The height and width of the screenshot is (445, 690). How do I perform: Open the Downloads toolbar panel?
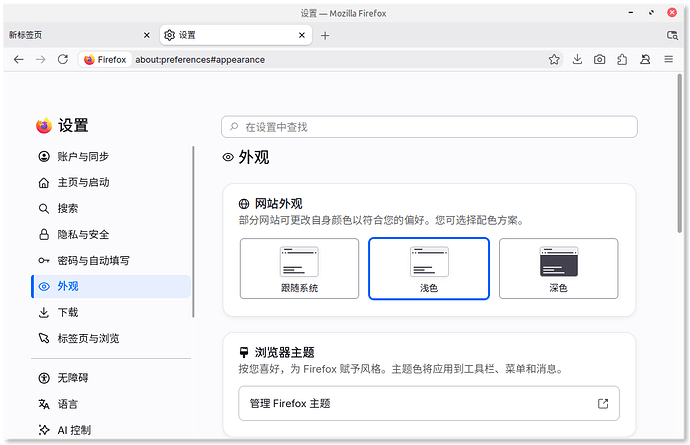tap(577, 59)
